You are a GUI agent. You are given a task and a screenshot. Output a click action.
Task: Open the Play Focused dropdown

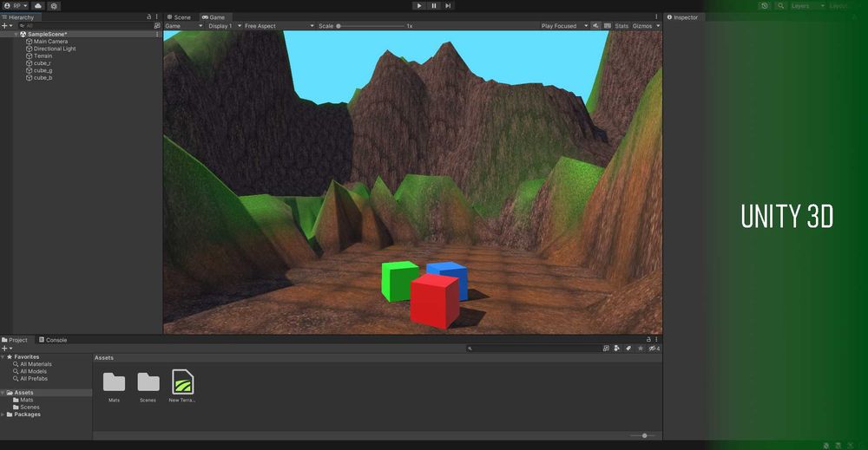(x=564, y=26)
